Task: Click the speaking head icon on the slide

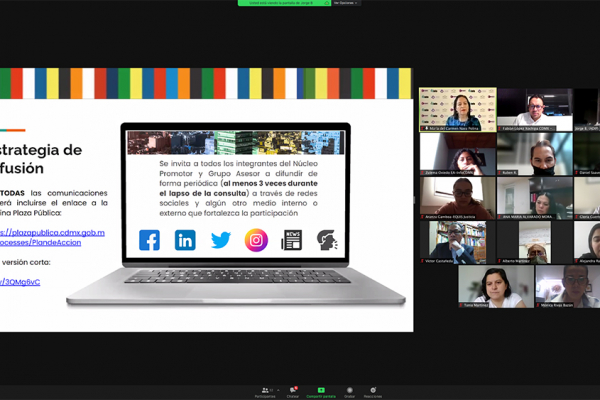Action: 327,240
